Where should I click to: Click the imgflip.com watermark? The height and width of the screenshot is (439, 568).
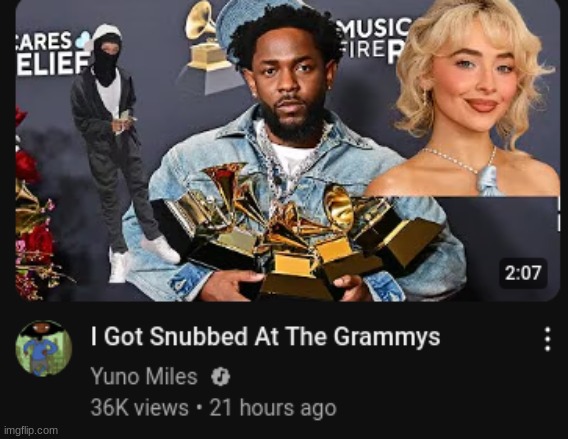click(31, 430)
